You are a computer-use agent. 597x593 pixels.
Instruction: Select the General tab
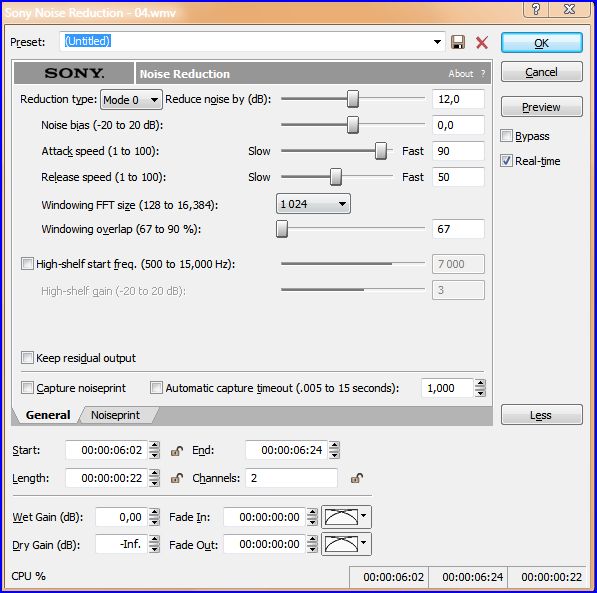(48, 415)
